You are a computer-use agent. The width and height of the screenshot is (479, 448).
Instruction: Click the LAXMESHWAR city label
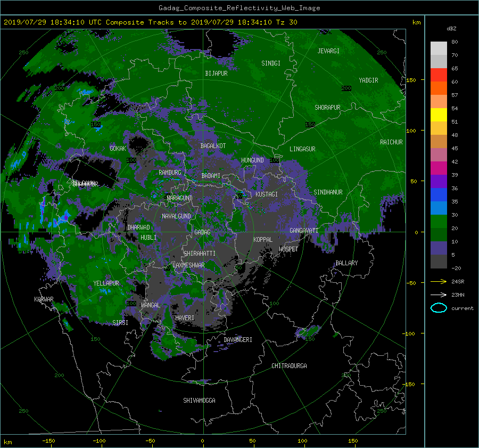pyautogui.click(x=188, y=265)
